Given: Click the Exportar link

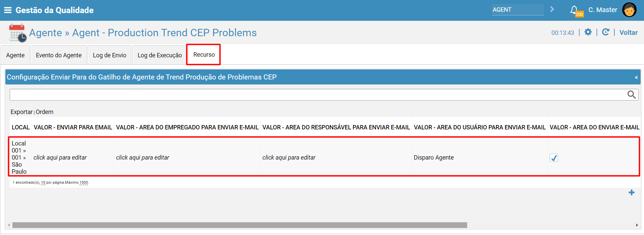Looking at the screenshot, I should coord(21,112).
